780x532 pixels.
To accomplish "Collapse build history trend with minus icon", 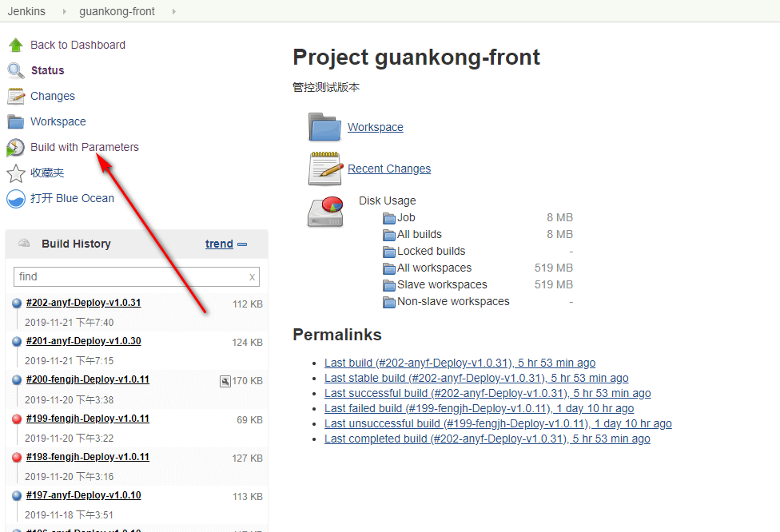I will click(x=242, y=244).
